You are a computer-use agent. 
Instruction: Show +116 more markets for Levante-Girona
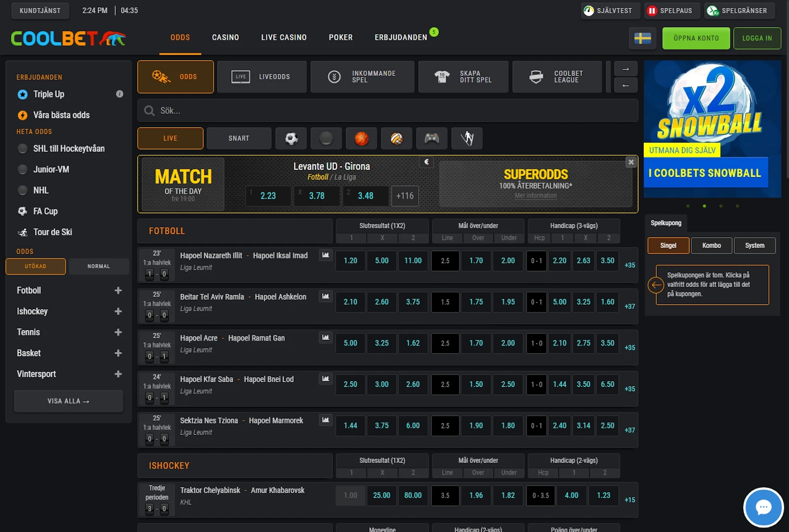(x=405, y=196)
